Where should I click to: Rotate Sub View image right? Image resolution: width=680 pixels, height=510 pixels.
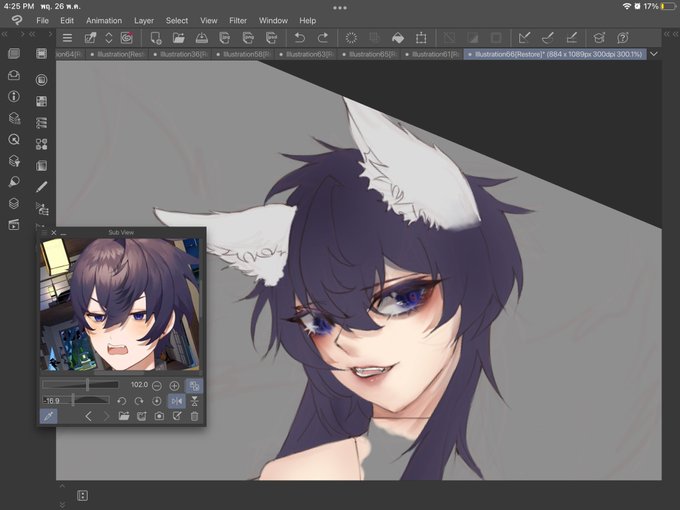tap(139, 401)
